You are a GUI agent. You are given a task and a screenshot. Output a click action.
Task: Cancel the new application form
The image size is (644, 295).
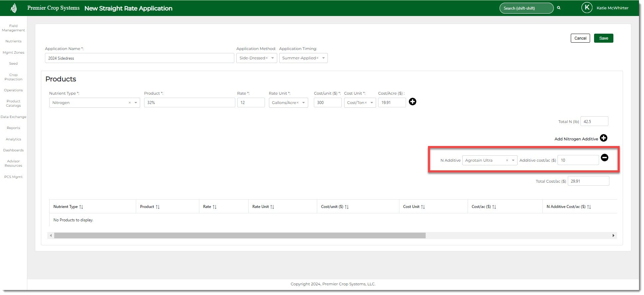580,38
